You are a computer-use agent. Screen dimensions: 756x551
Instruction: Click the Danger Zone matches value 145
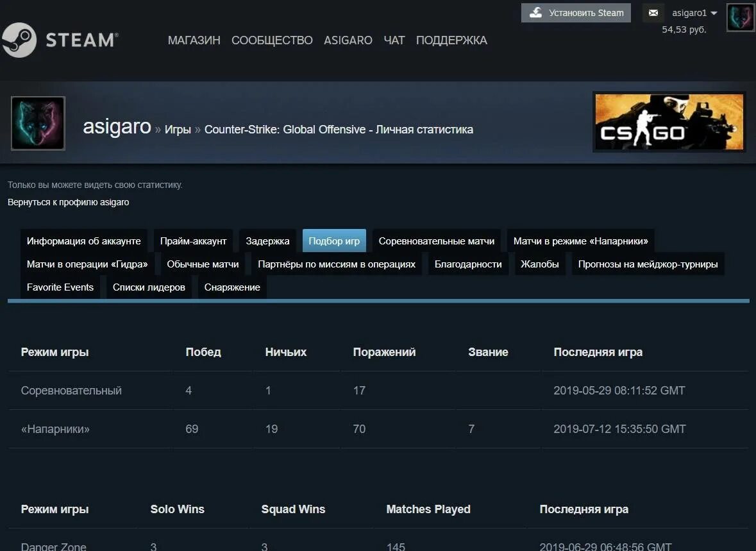point(396,546)
